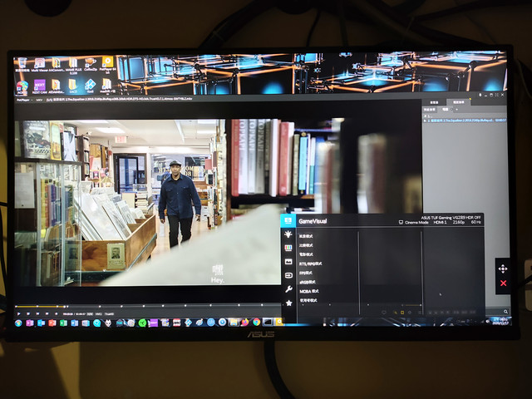This screenshot has width=532, height=399.
Task: Open Outlook from the taskbar
Action: click(x=41, y=323)
